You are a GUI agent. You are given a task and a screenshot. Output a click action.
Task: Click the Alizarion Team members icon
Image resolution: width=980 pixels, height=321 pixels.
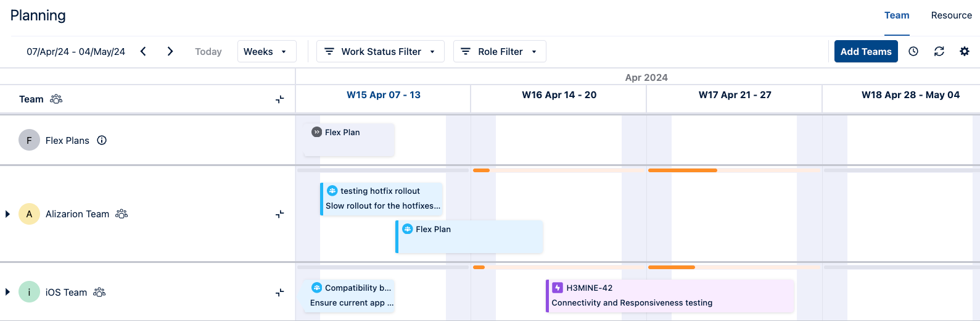point(121,214)
